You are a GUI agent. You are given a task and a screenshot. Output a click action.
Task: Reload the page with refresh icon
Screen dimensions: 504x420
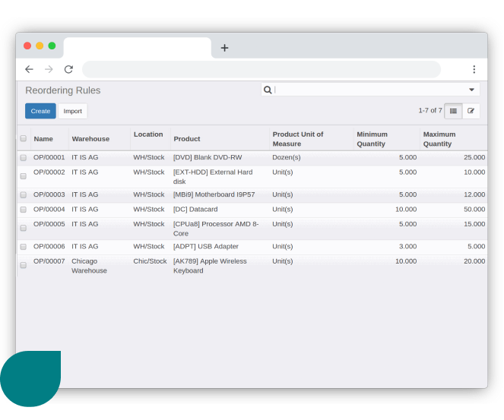[x=68, y=69]
